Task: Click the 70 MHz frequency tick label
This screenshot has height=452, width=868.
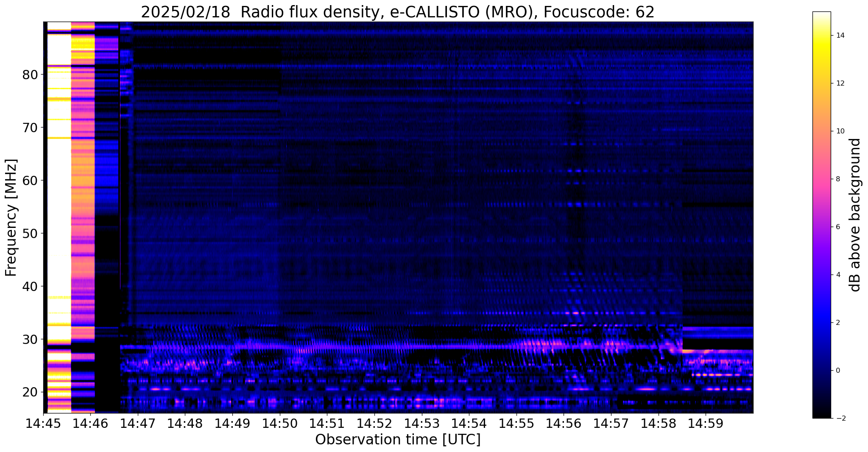Action: (30, 128)
